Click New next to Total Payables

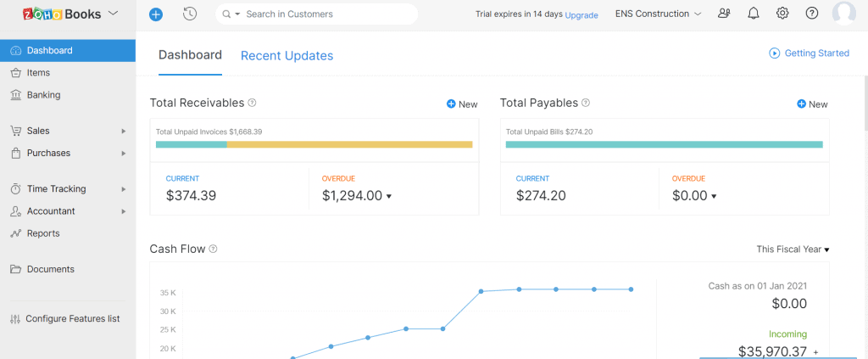[812, 104]
